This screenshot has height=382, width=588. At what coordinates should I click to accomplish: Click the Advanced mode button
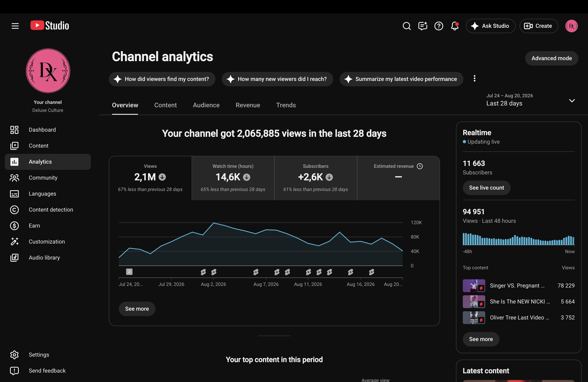click(551, 58)
